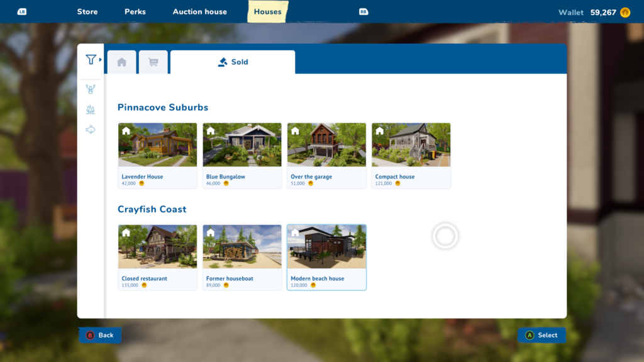The height and width of the screenshot is (362, 644).
Task: Filter by fish region icon in sidebar
Action: point(91,129)
